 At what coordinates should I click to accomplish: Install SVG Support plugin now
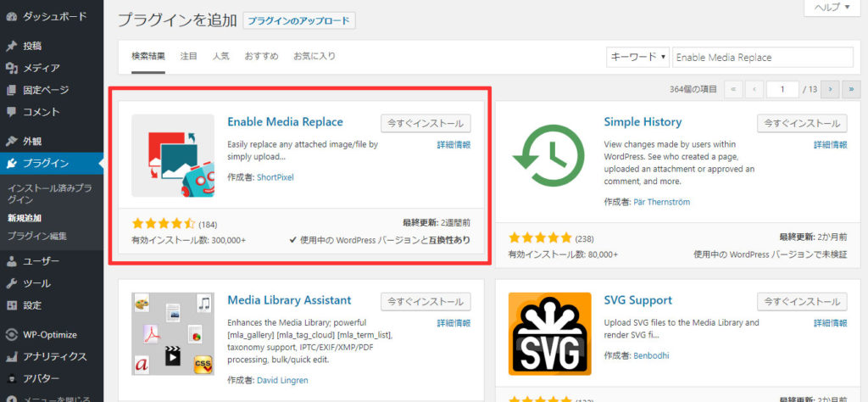(x=802, y=302)
